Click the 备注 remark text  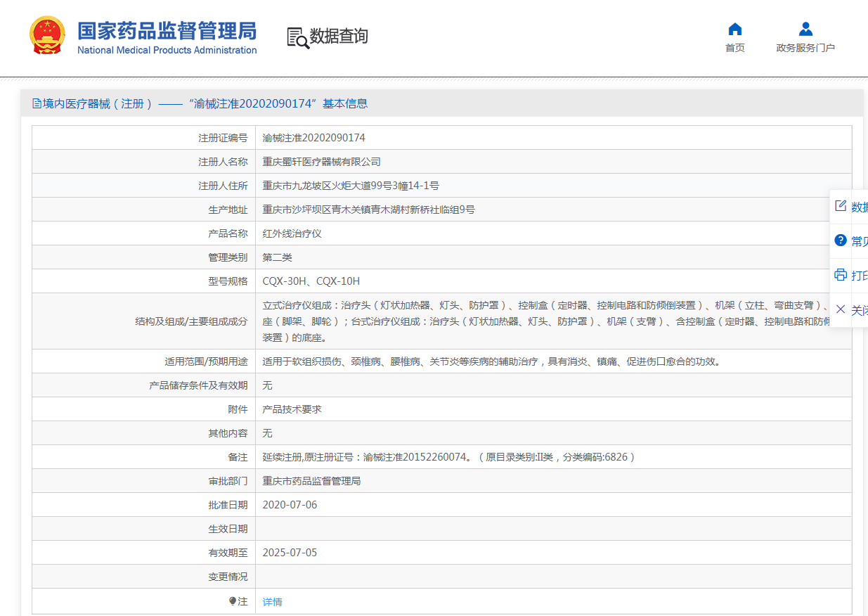(x=448, y=457)
